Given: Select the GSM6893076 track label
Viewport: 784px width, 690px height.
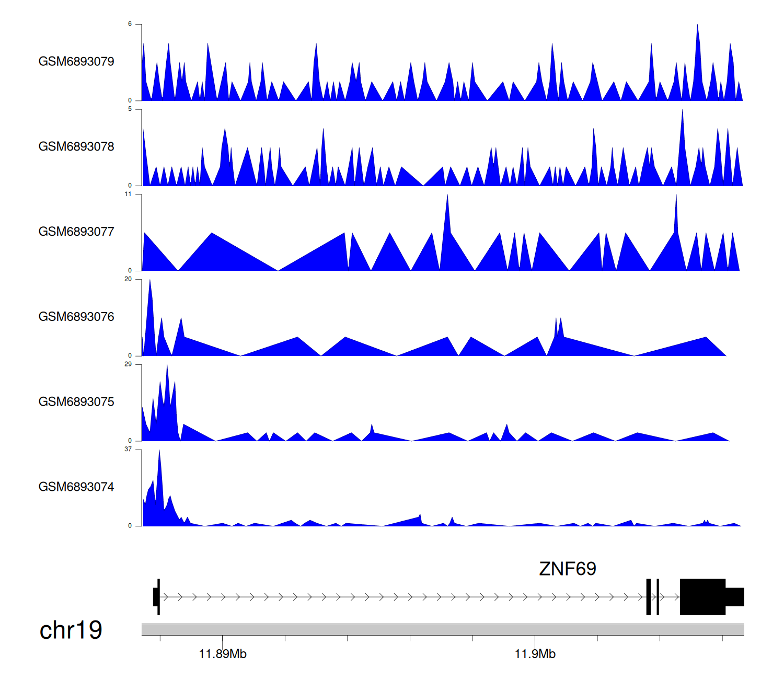Looking at the screenshot, I should 76,317.
